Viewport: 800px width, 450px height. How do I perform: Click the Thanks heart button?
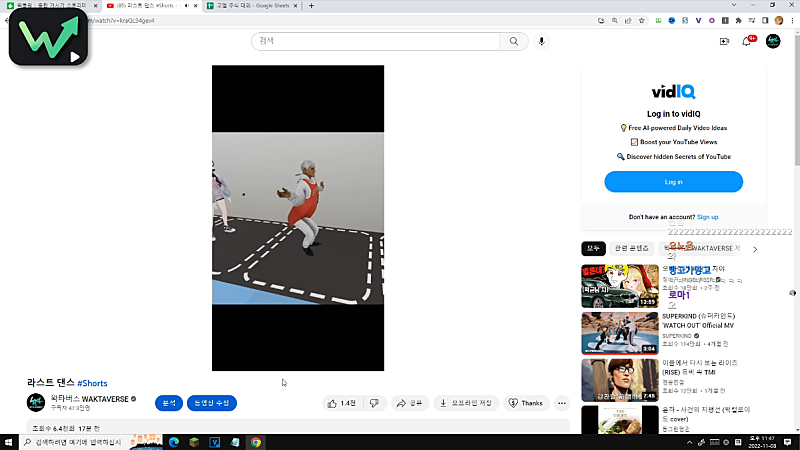coord(526,403)
